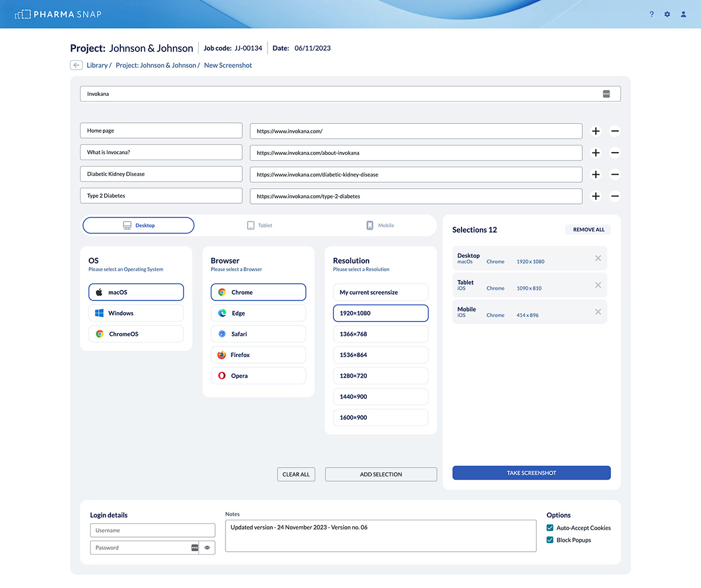This screenshot has height=588, width=701.
Task: Choose Safari browser
Action: click(x=258, y=334)
